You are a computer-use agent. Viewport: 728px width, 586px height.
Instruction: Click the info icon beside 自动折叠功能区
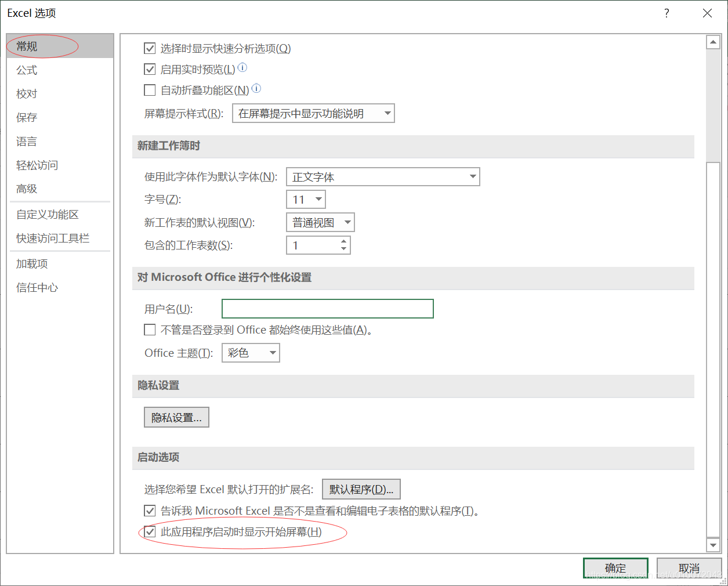pos(256,89)
